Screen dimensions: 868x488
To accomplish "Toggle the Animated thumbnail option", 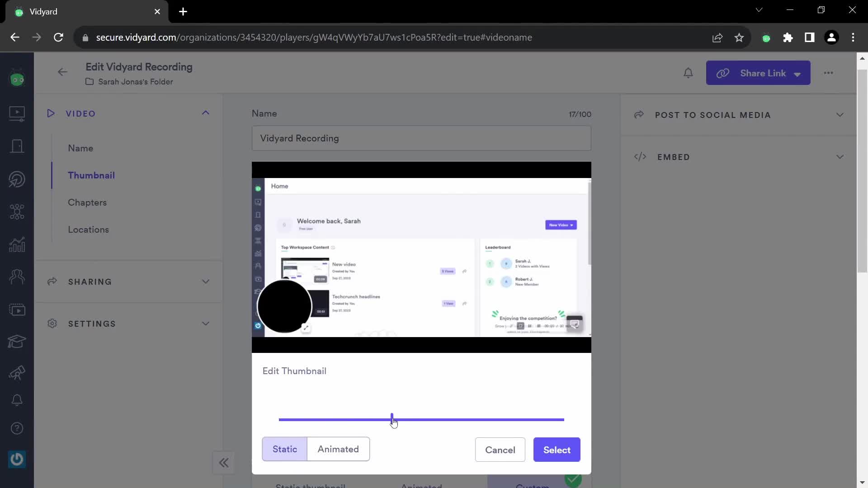I will (x=338, y=449).
